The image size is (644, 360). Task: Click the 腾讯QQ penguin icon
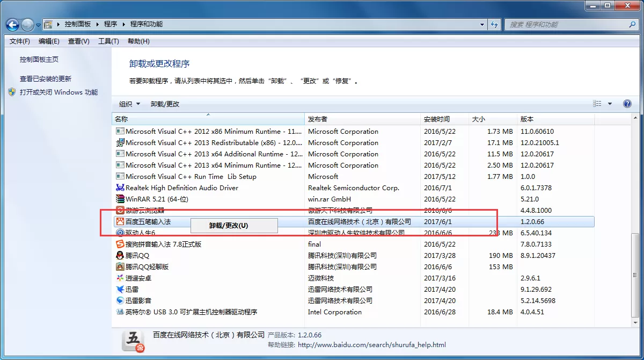pyautogui.click(x=120, y=256)
